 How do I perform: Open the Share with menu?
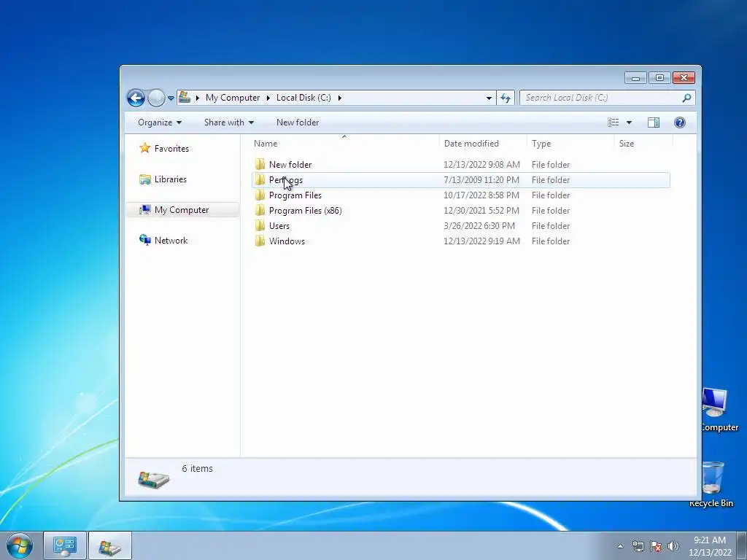tap(228, 122)
